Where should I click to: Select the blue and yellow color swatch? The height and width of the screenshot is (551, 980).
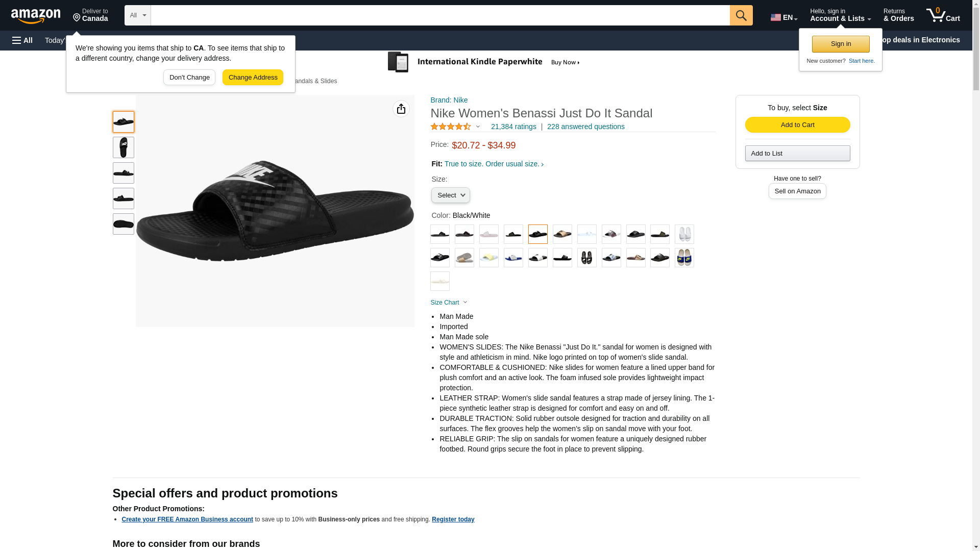[684, 258]
